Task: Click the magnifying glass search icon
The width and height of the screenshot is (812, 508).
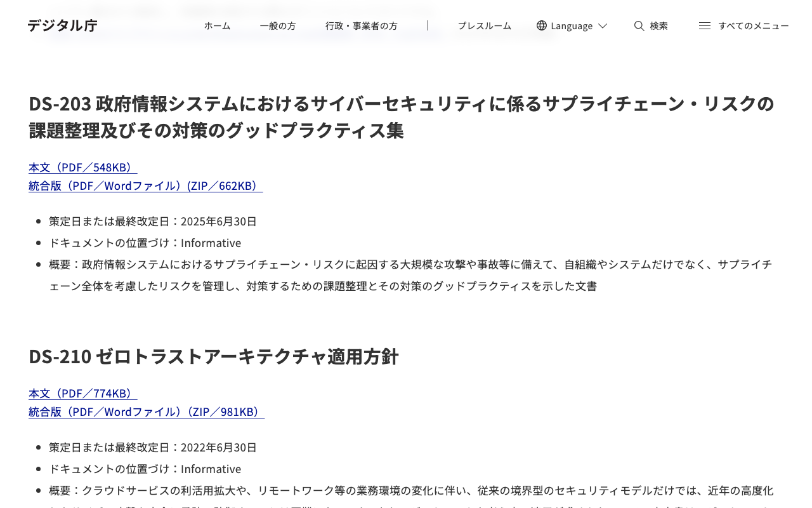Action: (x=639, y=25)
